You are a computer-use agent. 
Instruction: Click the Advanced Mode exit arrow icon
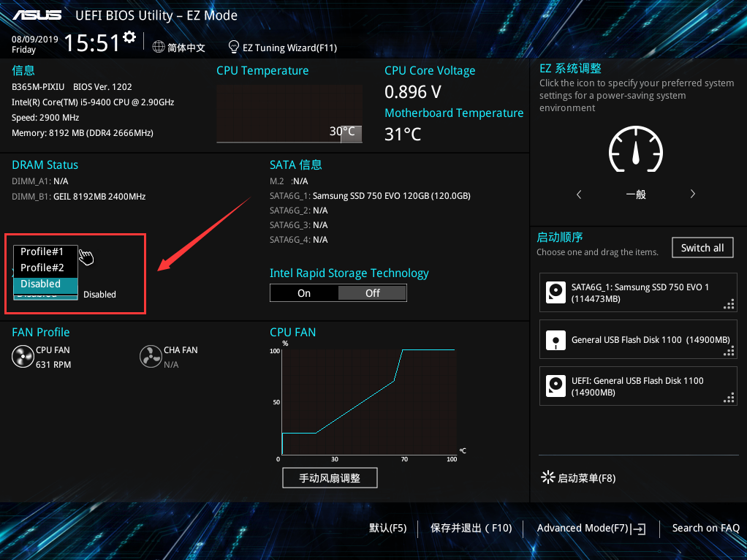pyautogui.click(x=638, y=529)
